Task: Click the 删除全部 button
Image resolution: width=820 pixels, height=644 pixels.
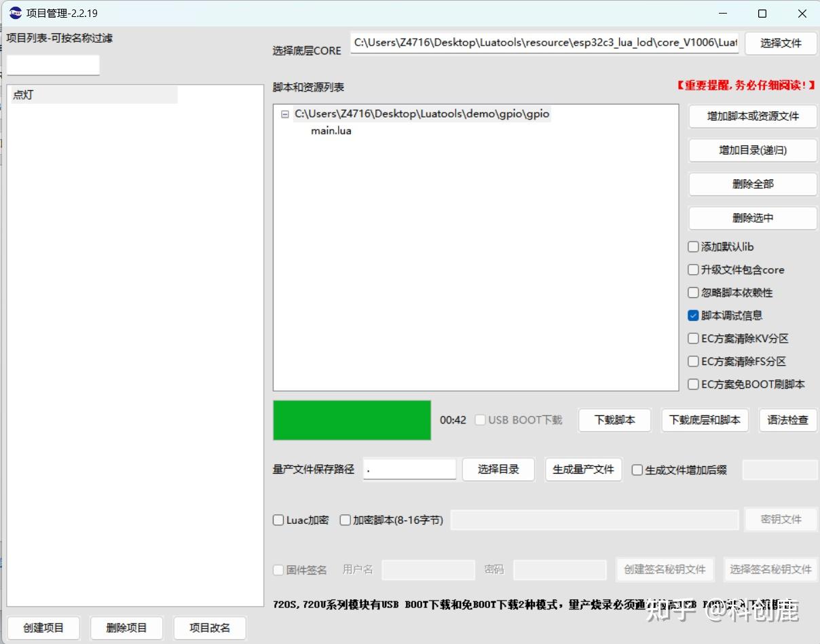Action: point(753,184)
